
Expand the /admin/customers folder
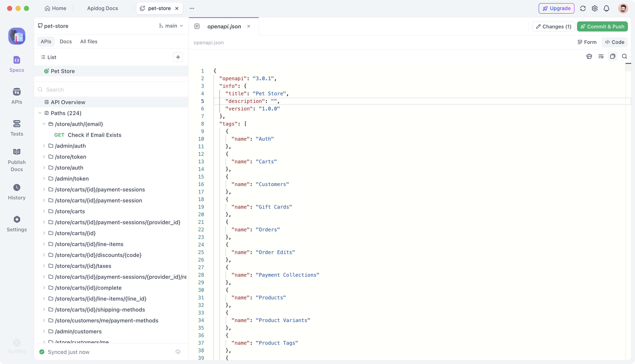coord(44,331)
